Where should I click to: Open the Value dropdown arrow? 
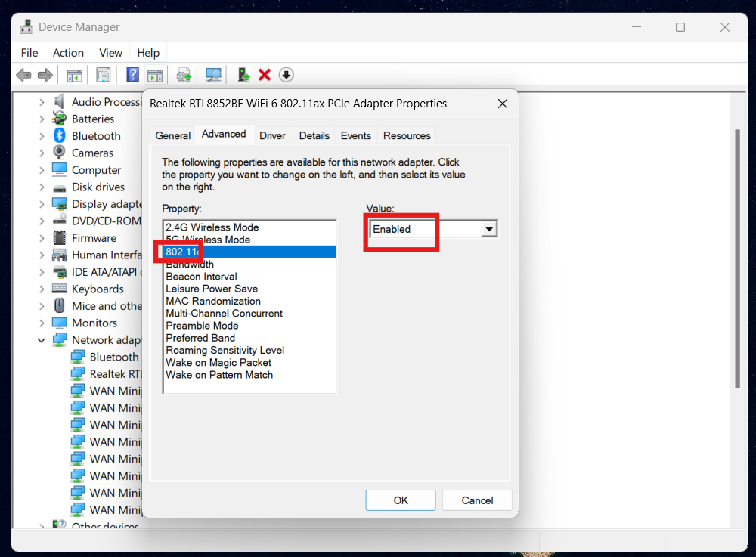489,229
